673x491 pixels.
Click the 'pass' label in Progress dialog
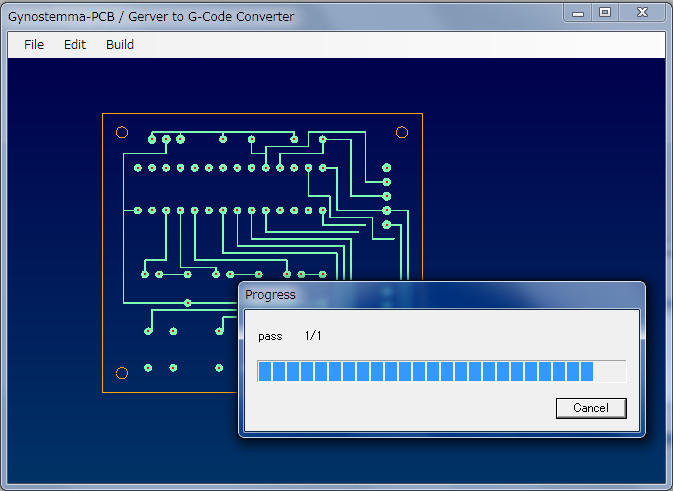(270, 336)
